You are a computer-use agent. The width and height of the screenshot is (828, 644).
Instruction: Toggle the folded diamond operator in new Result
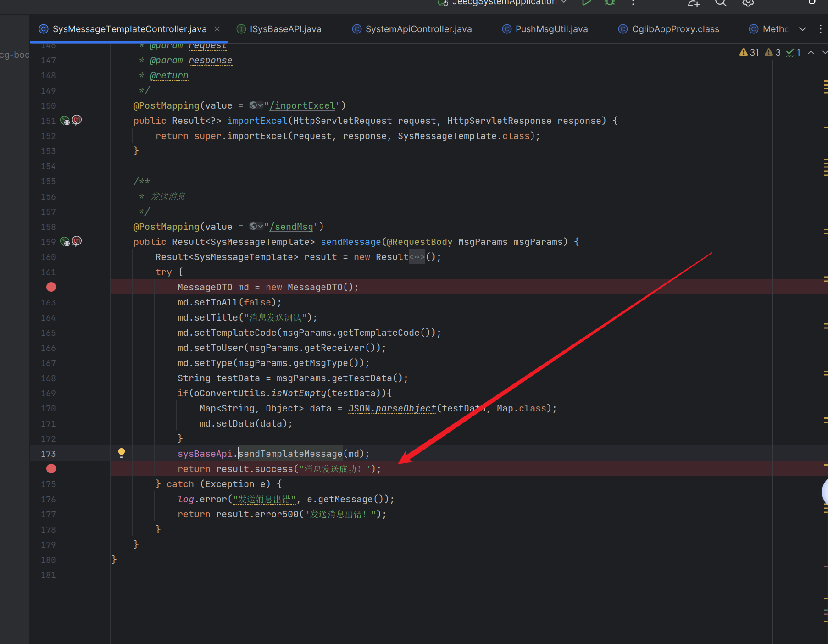point(417,257)
